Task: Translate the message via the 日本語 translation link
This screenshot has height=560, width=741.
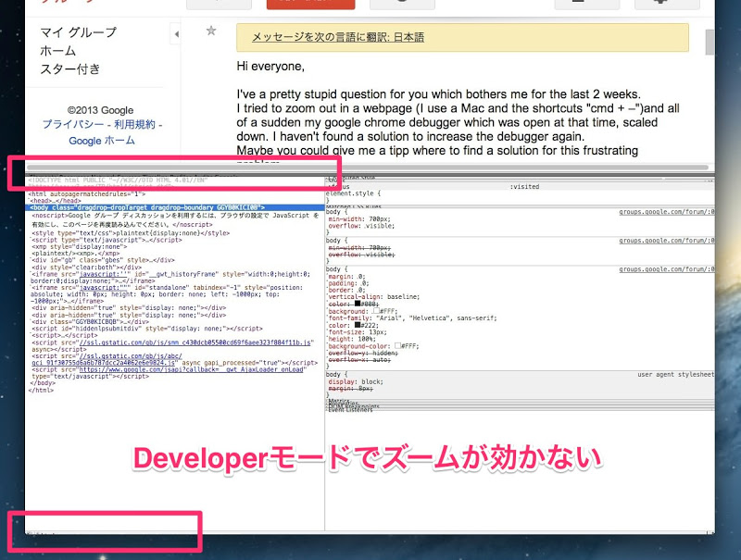Action: click(x=338, y=37)
